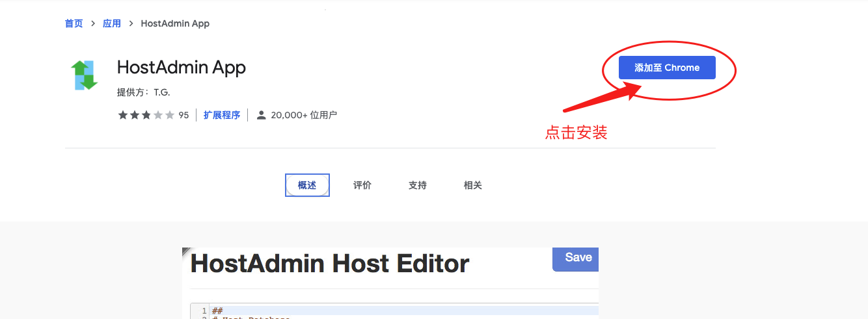This screenshot has height=319, width=868.
Task: Switch to the 相关 tab
Action: 473,185
